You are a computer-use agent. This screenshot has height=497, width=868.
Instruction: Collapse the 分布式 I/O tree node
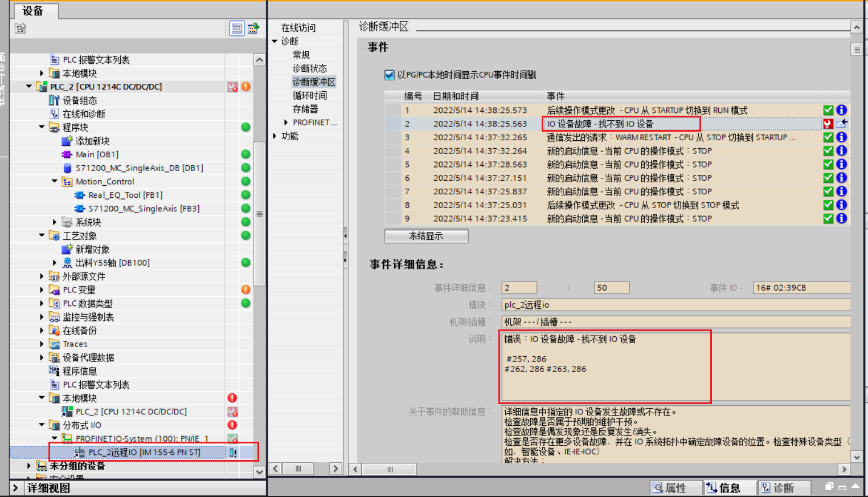click(42, 425)
